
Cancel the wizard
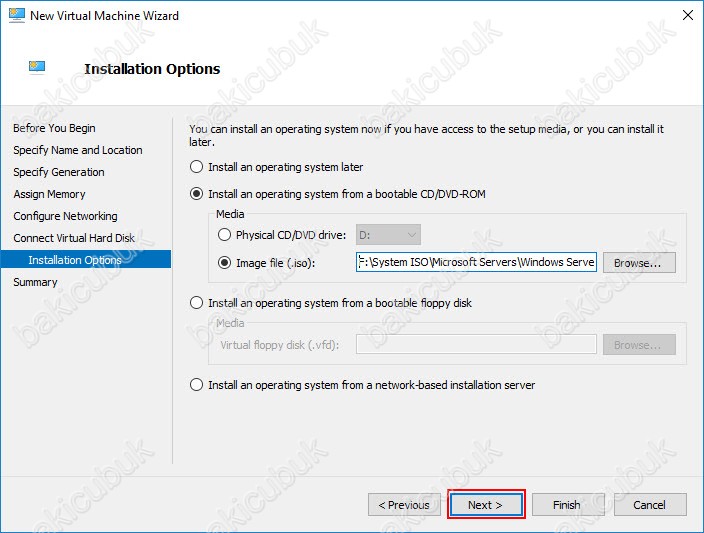[x=650, y=505]
